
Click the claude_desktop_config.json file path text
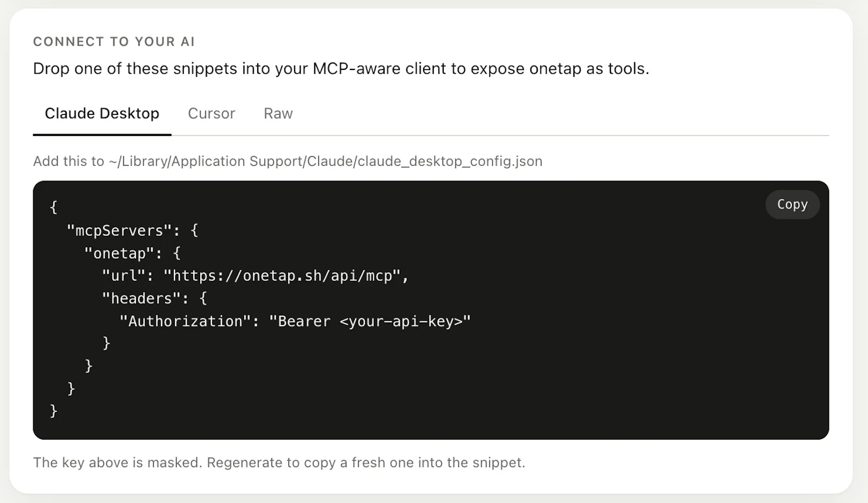click(x=325, y=162)
